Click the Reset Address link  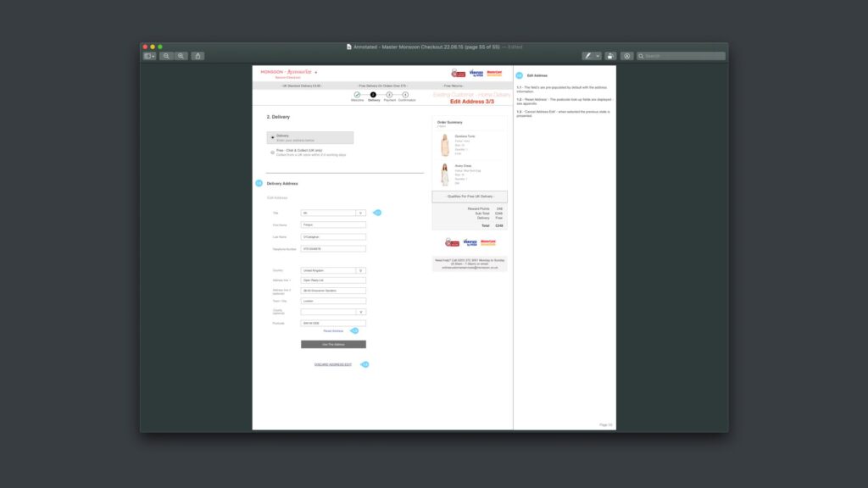tap(333, 330)
